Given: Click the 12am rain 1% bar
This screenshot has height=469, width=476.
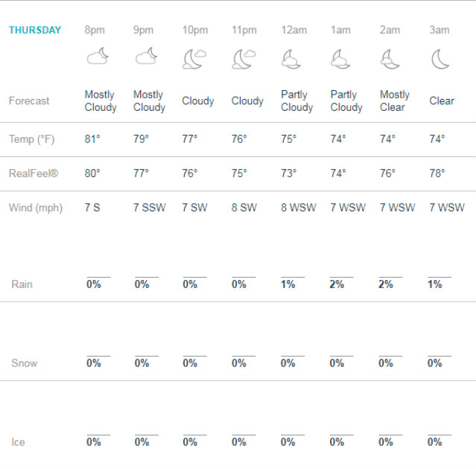Looking at the screenshot, I should (x=293, y=277).
